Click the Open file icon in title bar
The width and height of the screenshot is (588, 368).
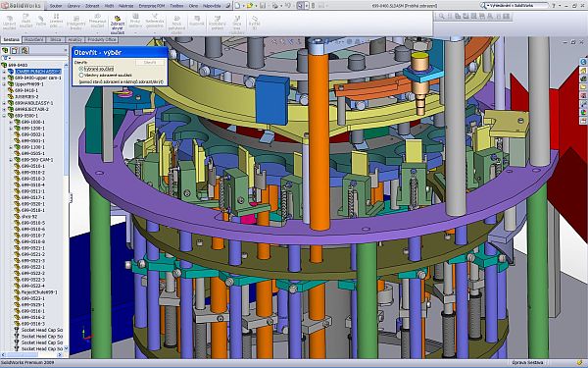coord(250,6)
